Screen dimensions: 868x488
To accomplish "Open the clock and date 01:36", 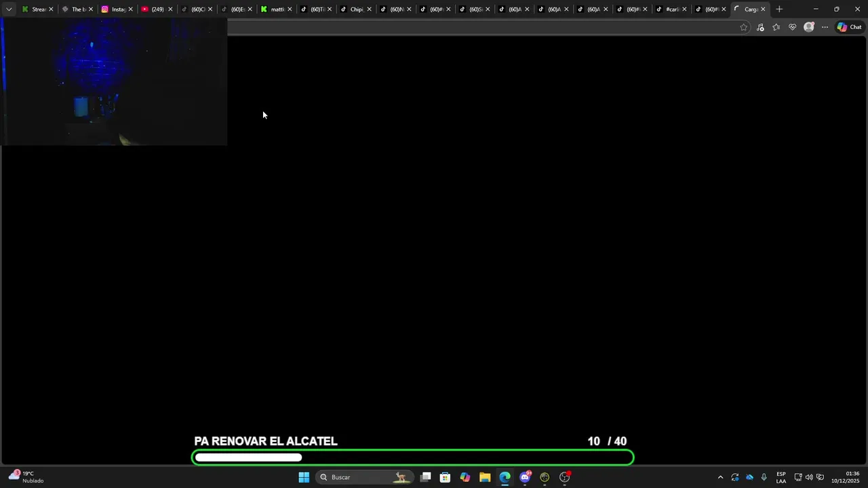I will [846, 477].
